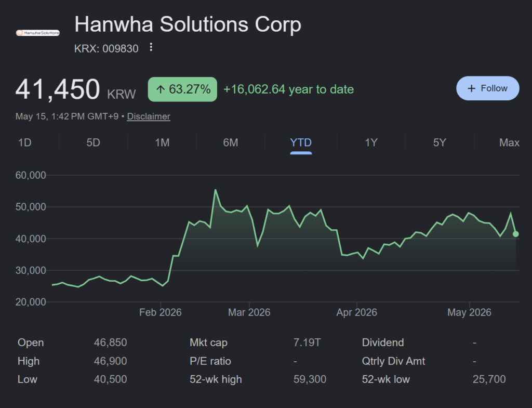532x408 pixels.
Task: Click the Hanwha Solutions Corp title
Action: point(188,25)
